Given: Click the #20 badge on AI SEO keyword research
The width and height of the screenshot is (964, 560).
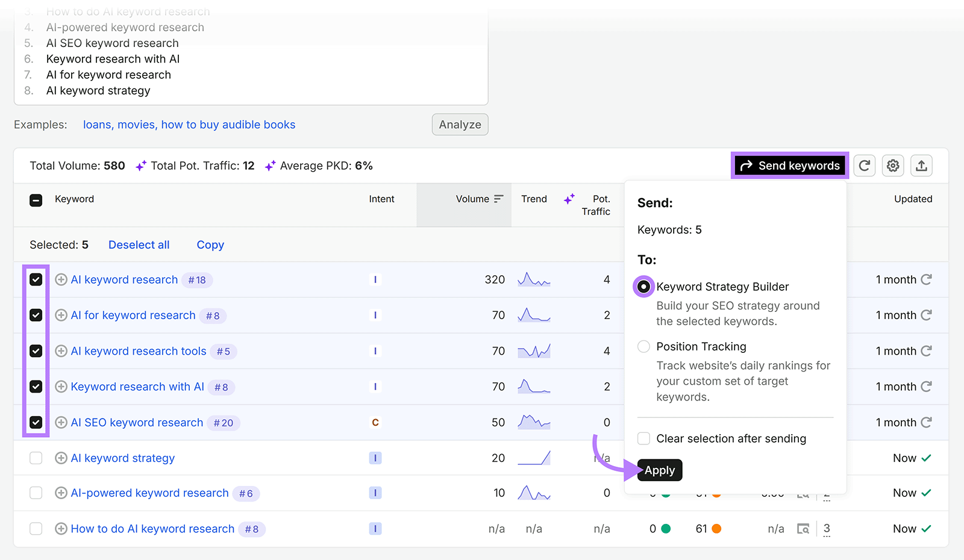Looking at the screenshot, I should 224,423.
